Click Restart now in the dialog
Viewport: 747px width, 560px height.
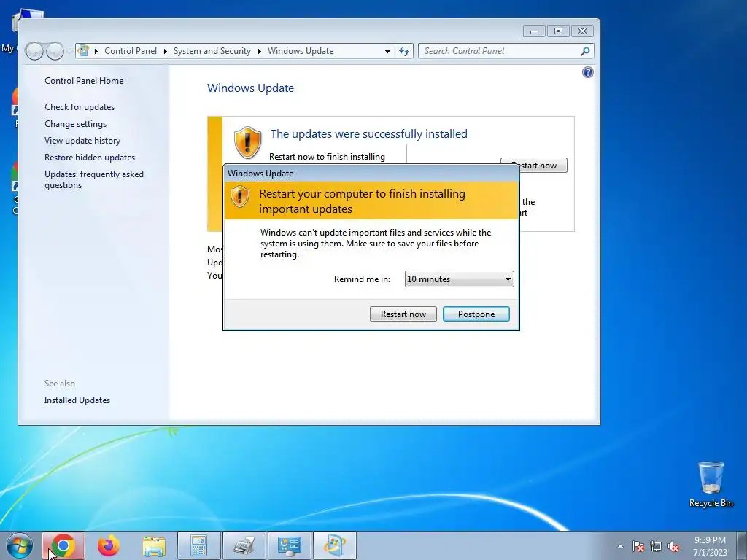(403, 314)
